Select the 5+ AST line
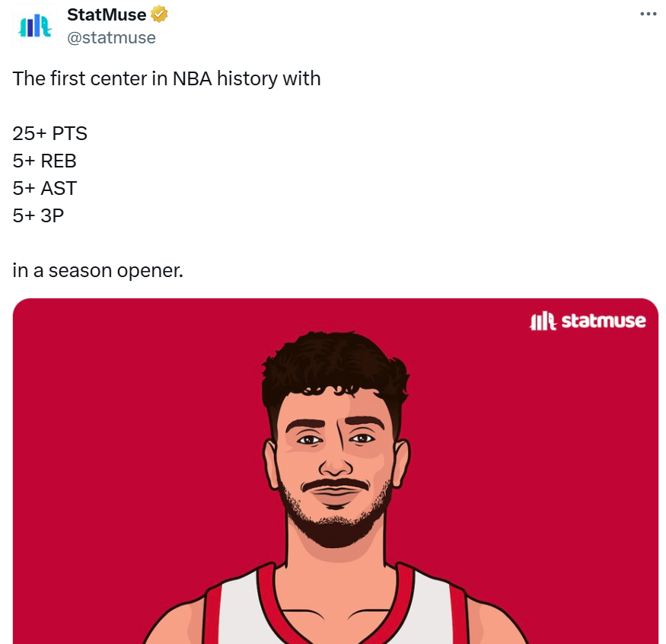This screenshot has width=666, height=644. [45, 188]
